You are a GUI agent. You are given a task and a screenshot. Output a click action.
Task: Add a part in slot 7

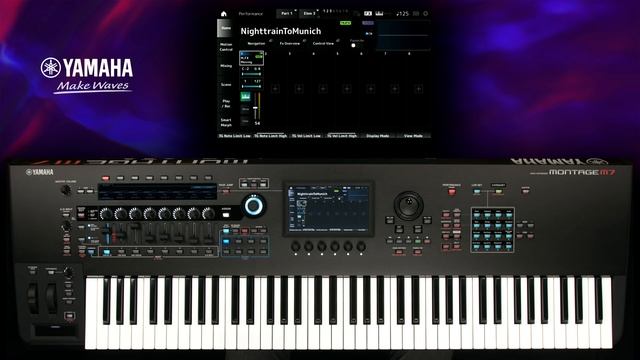[x=395, y=89]
